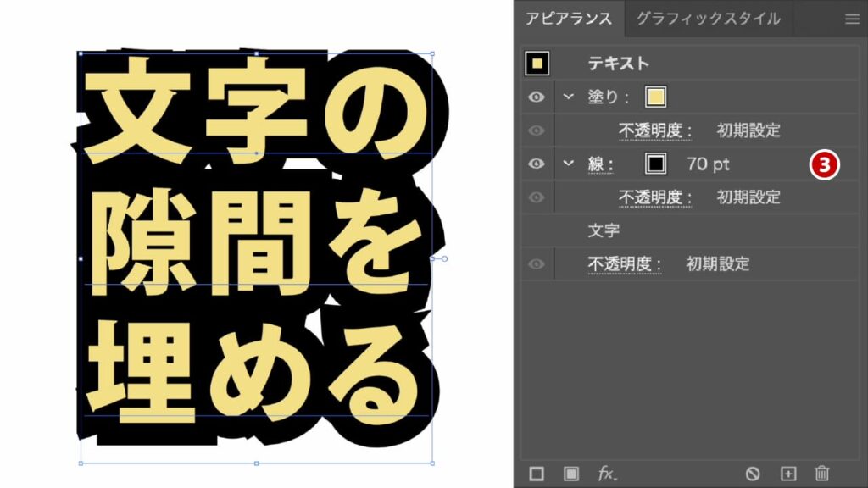Click the Add New Fill icon
Viewport: 868px width, 488px height.
[570, 474]
